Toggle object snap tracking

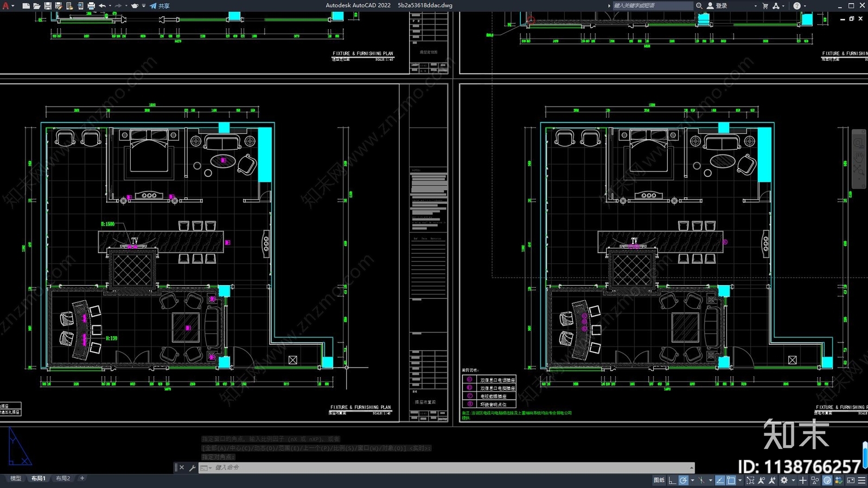[720, 480]
